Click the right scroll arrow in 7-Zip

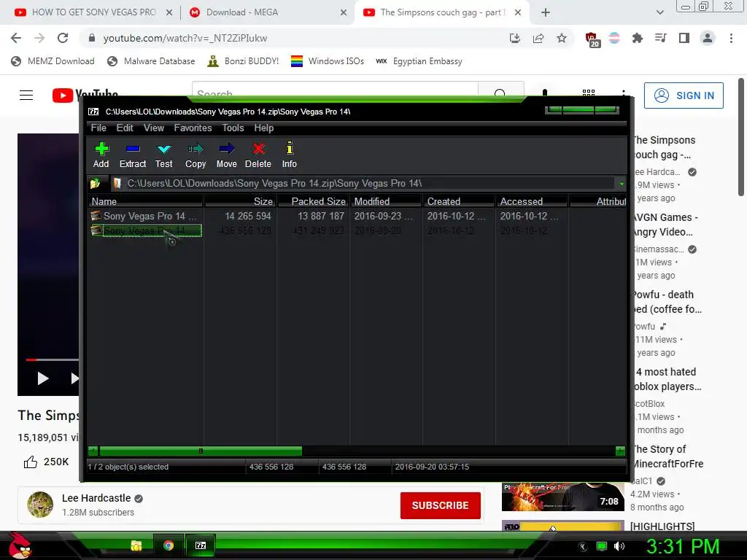(x=620, y=451)
